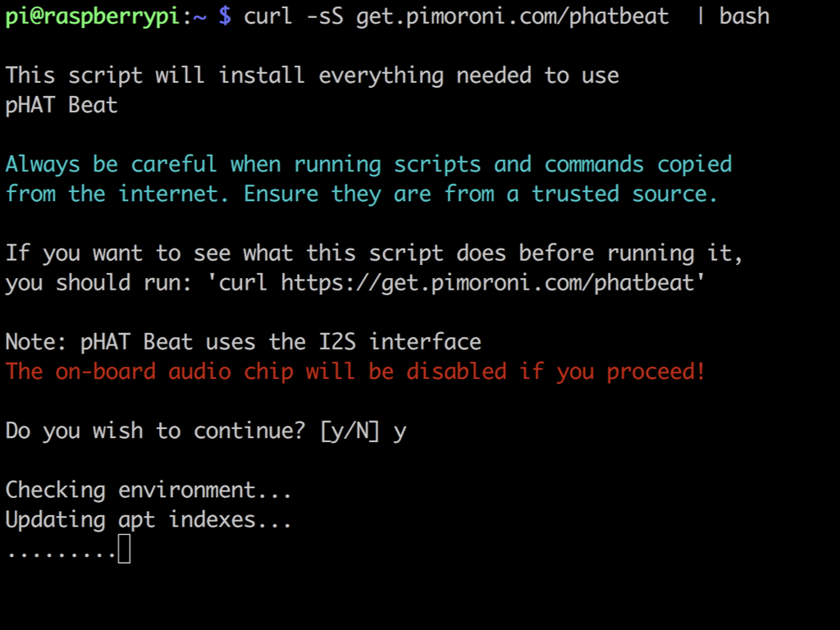Click the [y/N] prompt option text

(x=349, y=431)
